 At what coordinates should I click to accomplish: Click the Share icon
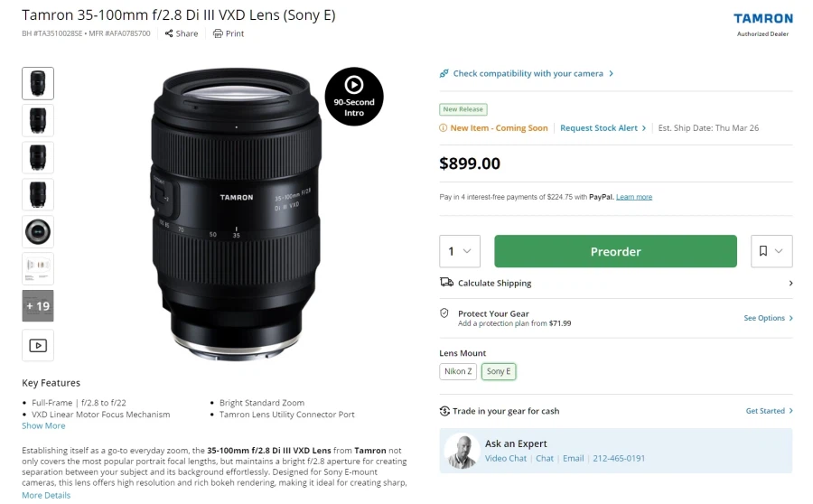169,33
